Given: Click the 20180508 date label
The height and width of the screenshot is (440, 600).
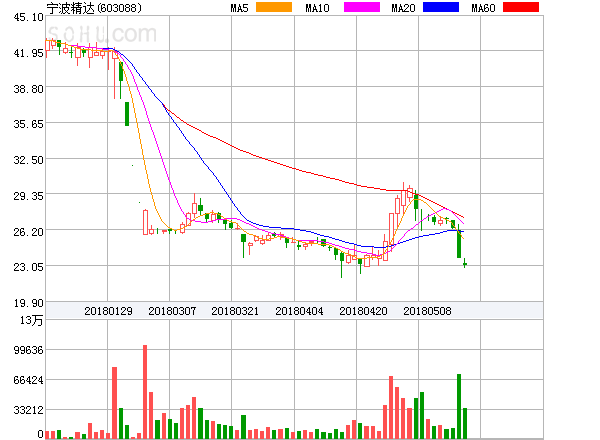Looking at the screenshot, I should pos(427,311).
